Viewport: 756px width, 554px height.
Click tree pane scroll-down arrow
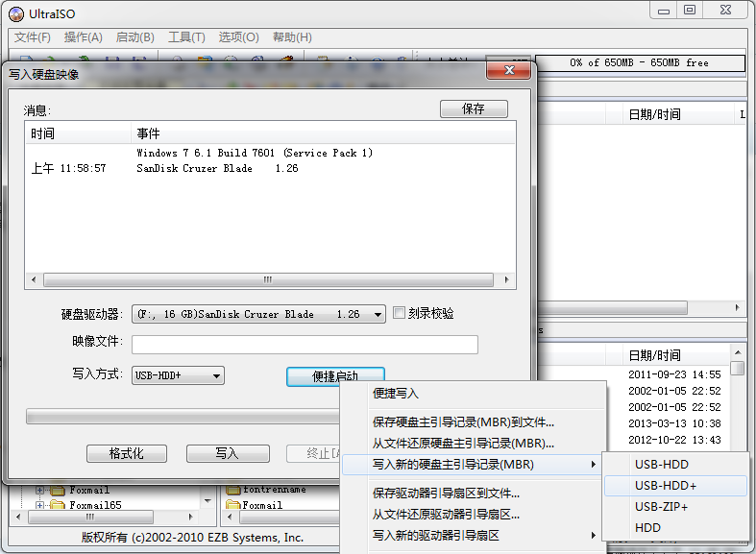tap(207, 501)
